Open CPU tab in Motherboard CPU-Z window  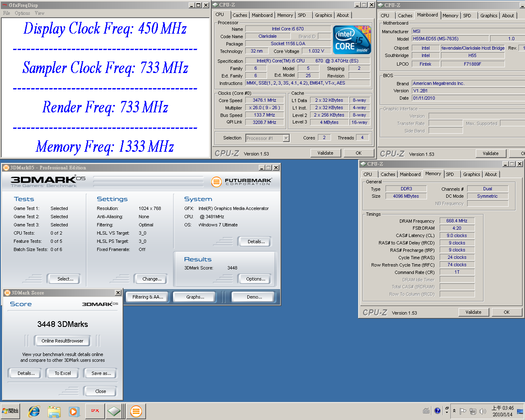coord(385,16)
